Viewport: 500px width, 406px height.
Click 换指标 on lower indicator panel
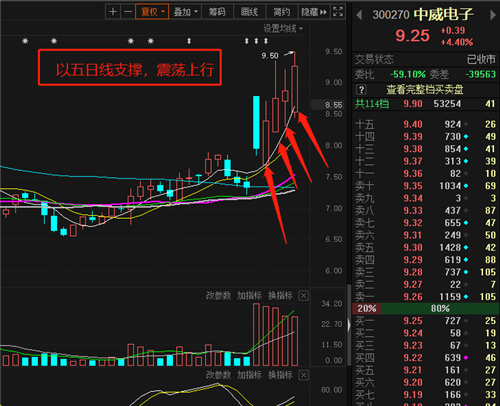[x=281, y=375]
